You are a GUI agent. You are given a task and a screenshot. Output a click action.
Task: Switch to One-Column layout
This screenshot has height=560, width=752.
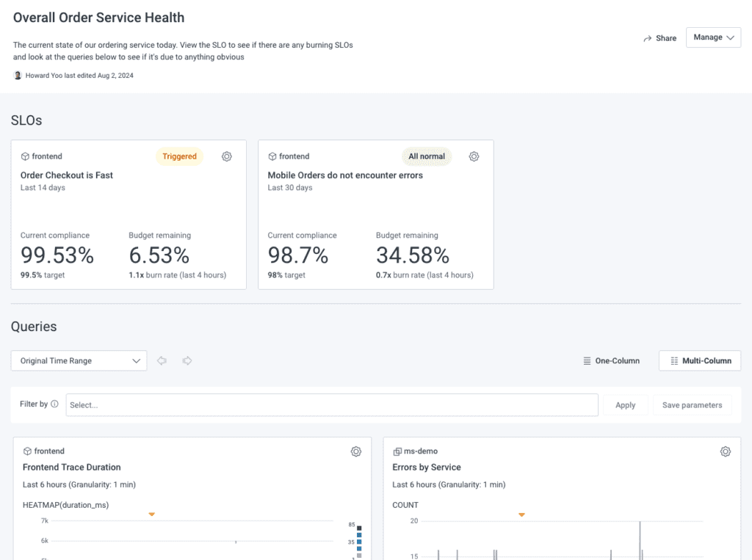point(611,360)
